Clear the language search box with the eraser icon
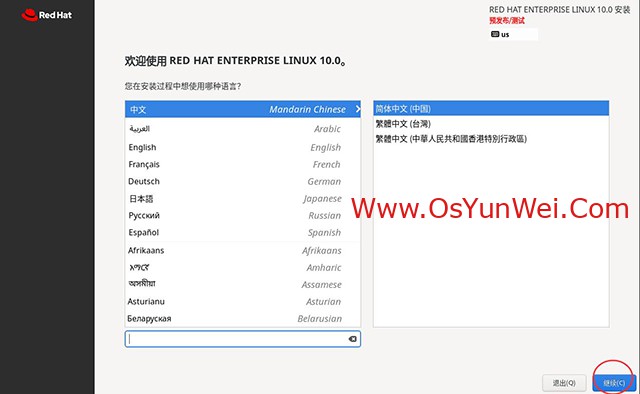Screen dimensions: 640x394 [352, 339]
